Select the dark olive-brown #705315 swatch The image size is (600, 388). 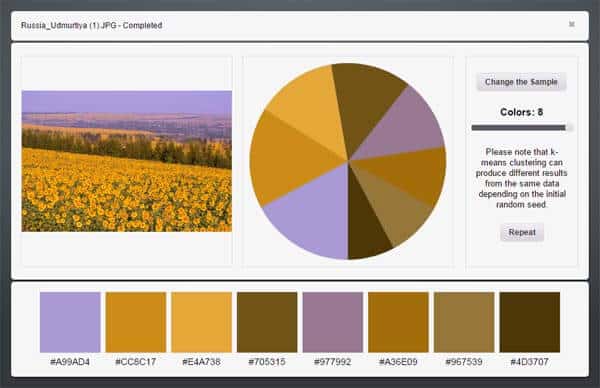tap(267, 322)
